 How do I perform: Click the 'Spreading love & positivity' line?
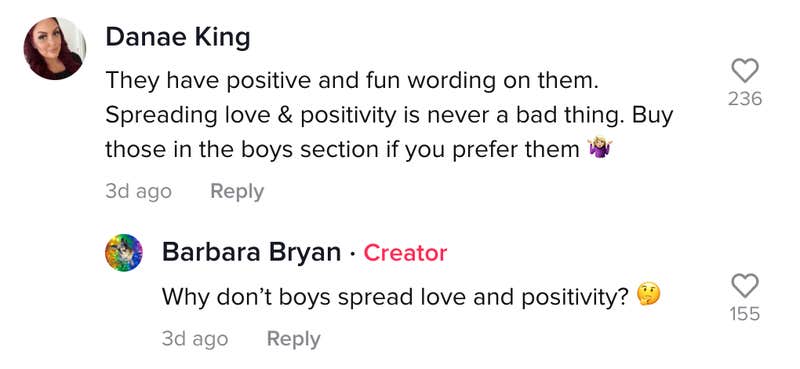[x=389, y=116]
